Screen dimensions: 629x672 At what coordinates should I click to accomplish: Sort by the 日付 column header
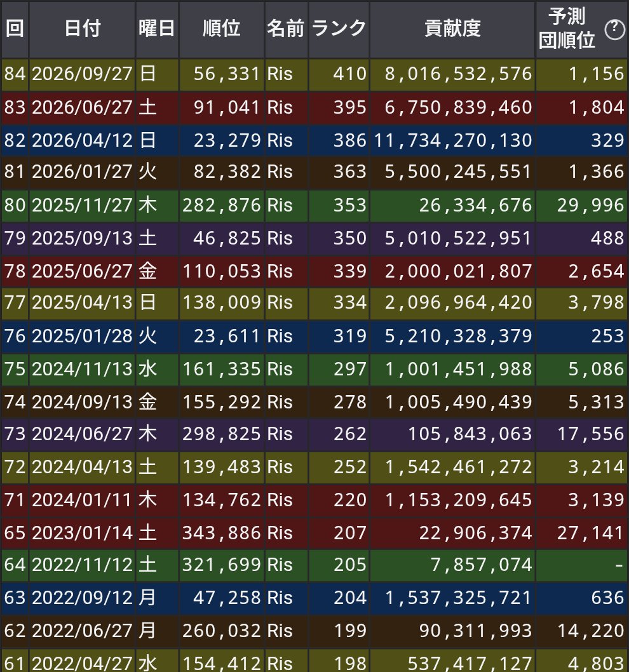[x=83, y=29]
